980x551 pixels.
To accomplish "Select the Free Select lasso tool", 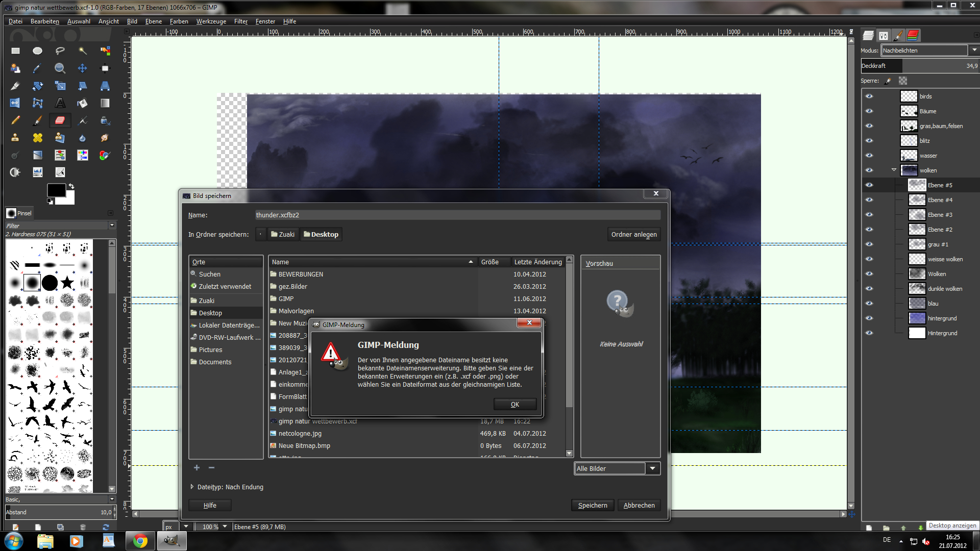I will click(60, 51).
